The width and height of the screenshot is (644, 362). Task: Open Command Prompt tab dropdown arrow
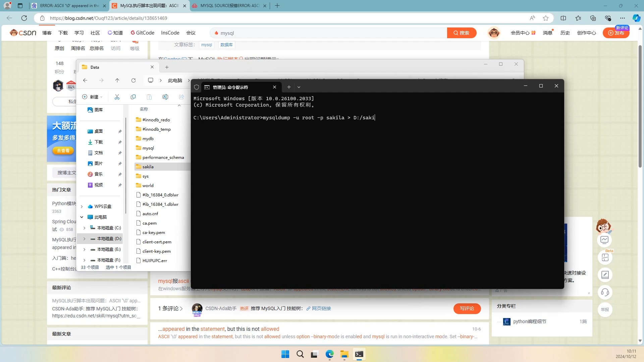[x=299, y=87]
